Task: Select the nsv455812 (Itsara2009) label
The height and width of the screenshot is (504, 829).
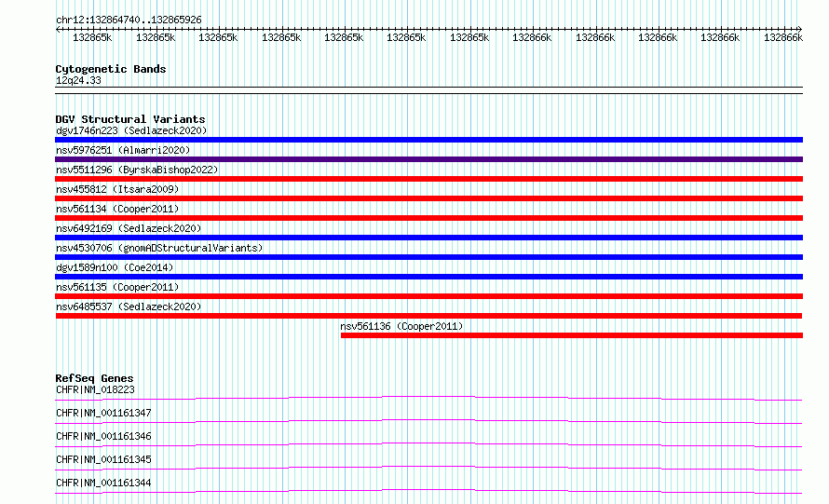Action: tap(117, 189)
